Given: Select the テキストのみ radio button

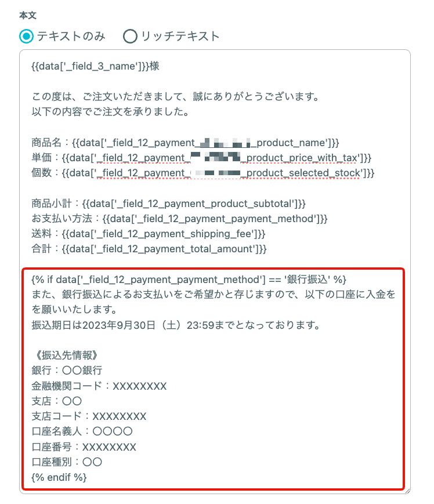Looking at the screenshot, I should tap(26, 37).
